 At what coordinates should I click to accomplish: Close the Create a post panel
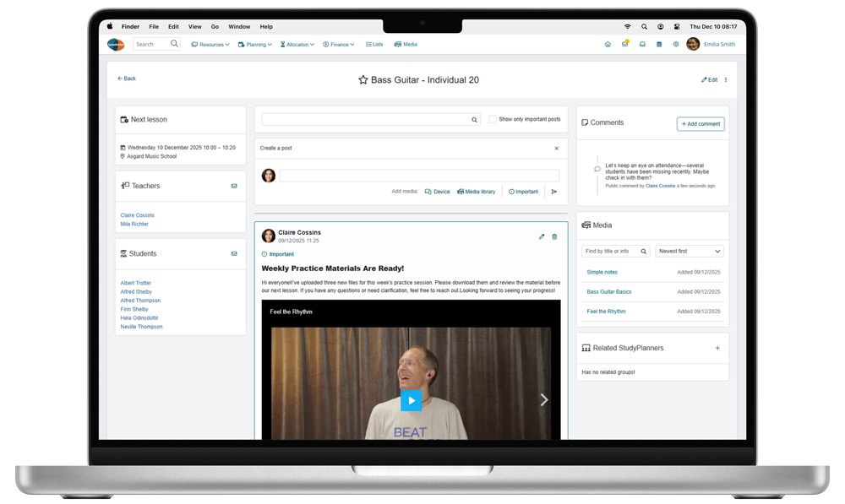pyautogui.click(x=557, y=148)
